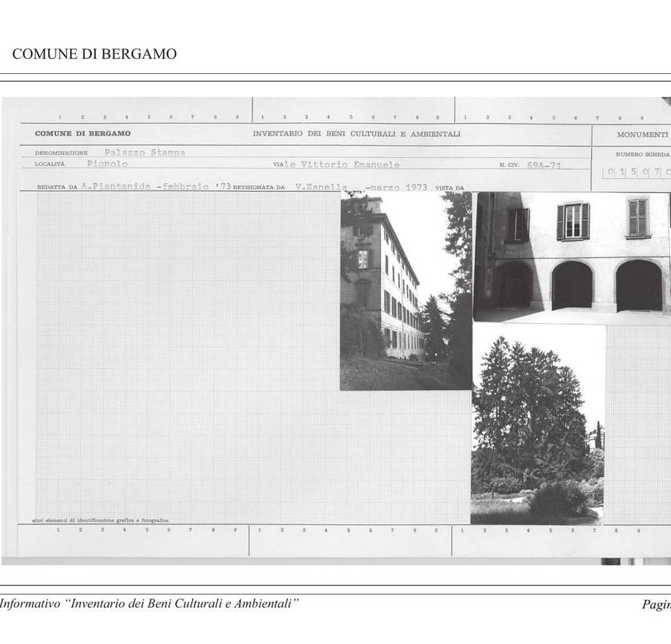Open the palazzo side facade photograph
Image resolution: width=671 pixels, height=644 pixels.
[x=406, y=291]
